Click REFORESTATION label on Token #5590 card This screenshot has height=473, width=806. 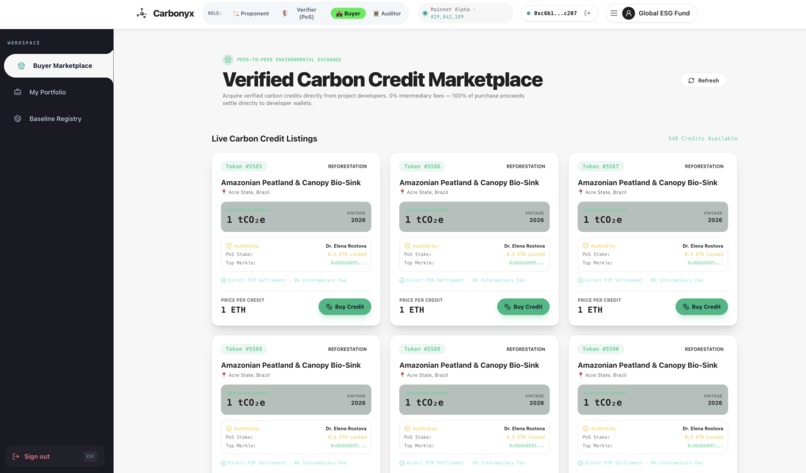[x=704, y=349]
